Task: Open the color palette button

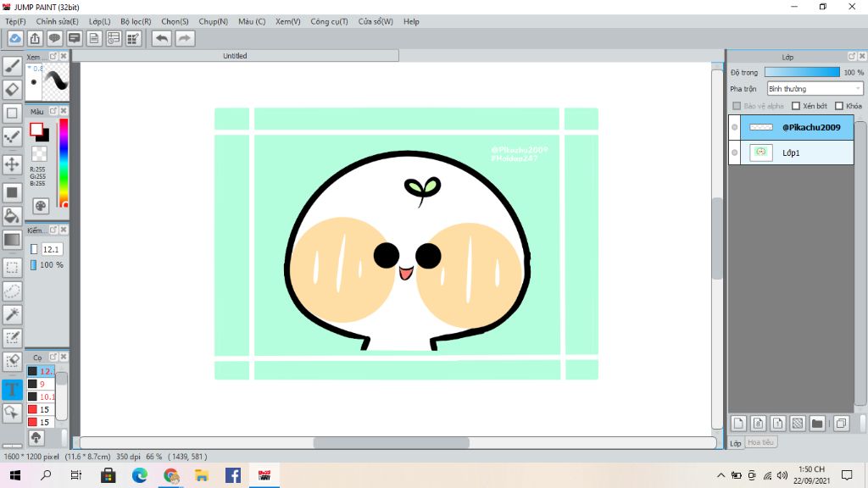Action: click(x=41, y=206)
